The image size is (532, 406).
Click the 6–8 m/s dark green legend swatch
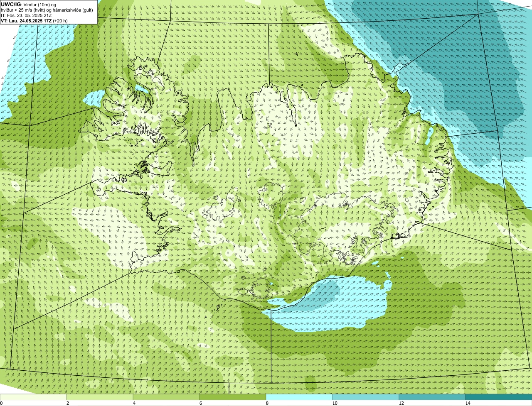pyautogui.click(x=233, y=397)
